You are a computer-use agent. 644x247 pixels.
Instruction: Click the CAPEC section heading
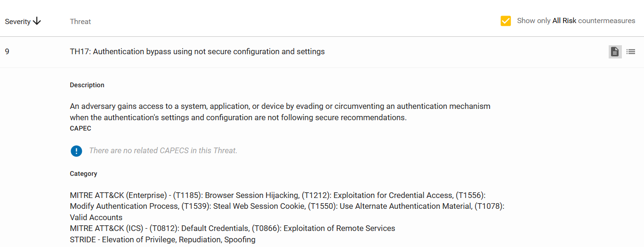click(80, 128)
